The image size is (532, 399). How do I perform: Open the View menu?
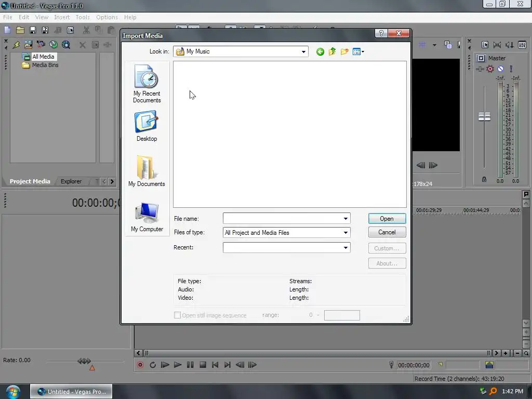(x=42, y=17)
